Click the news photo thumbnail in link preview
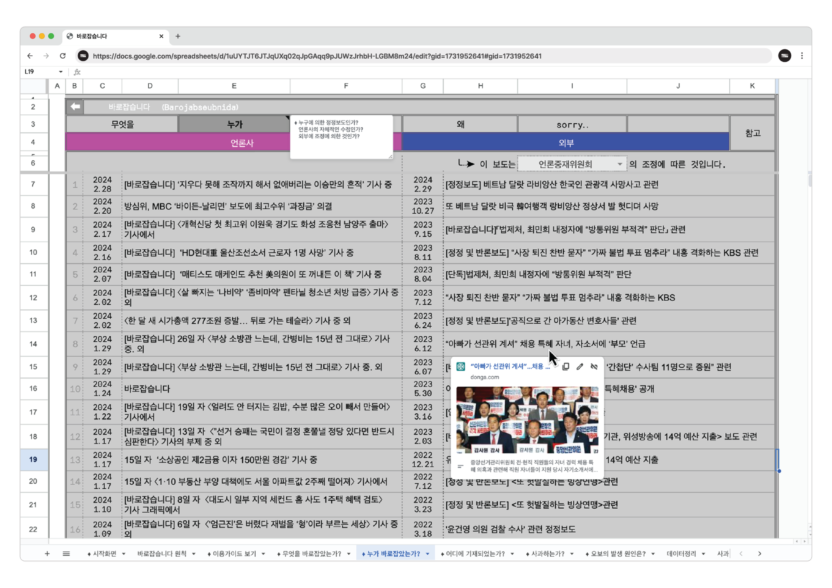Image resolution: width=832 pixels, height=588 pixels. tap(527, 418)
